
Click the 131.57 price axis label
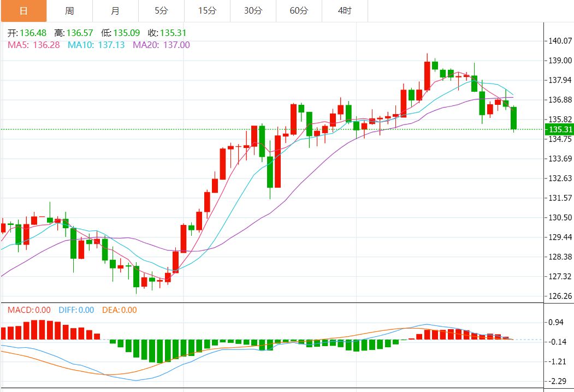pos(560,198)
